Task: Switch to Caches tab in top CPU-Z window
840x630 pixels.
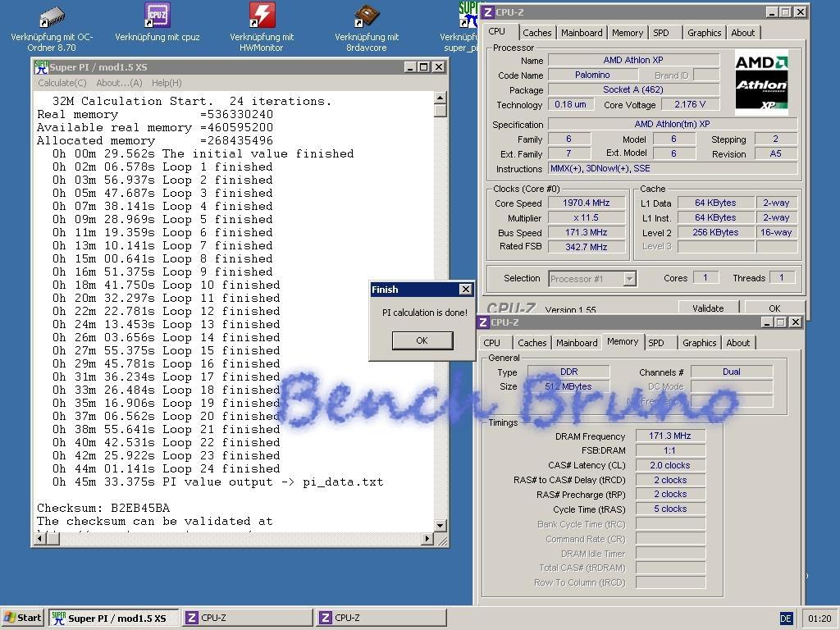Action: click(536, 33)
